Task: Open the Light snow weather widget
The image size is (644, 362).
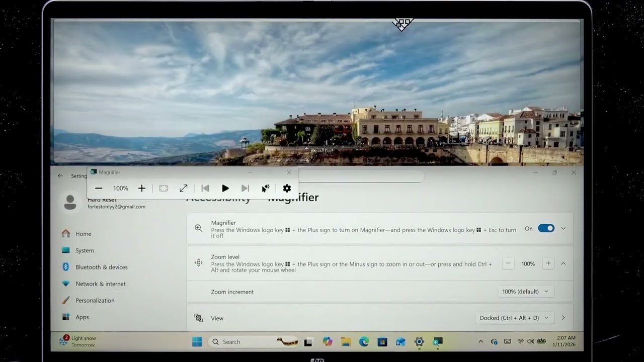Action: 77,341
